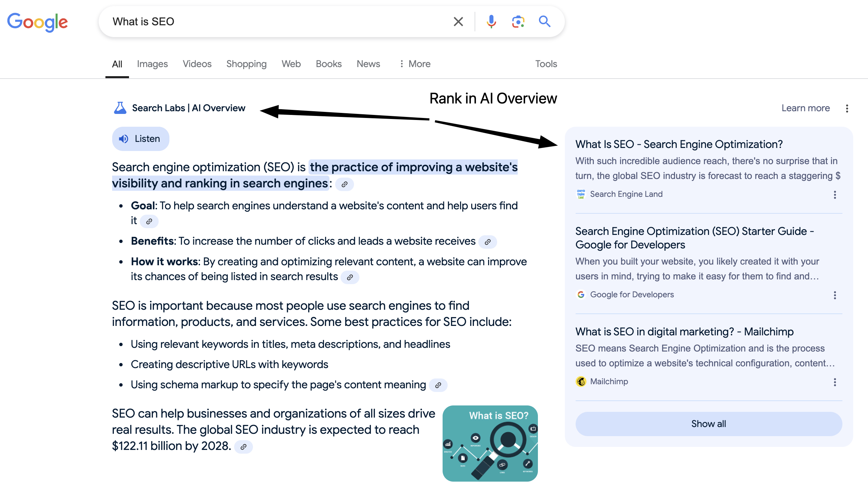
Task: Open the Tools options
Action: click(546, 64)
